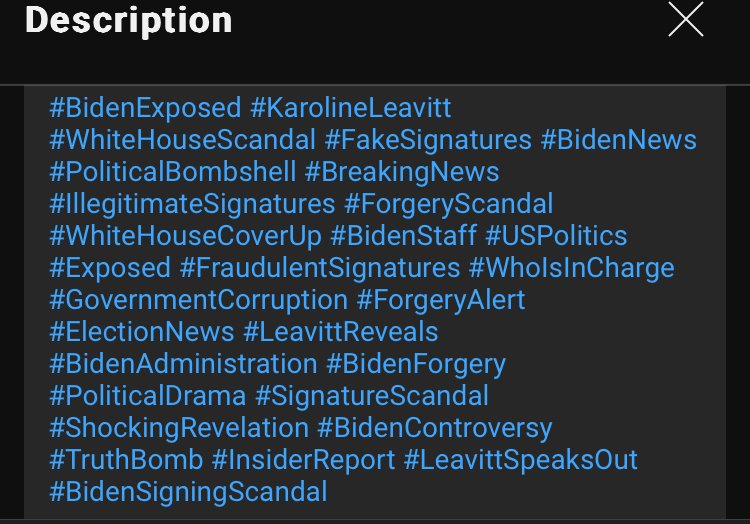Viewport: 750px width, 524px height.
Task: Open the #WhoIsInCharge hashtag
Action: 572,267
